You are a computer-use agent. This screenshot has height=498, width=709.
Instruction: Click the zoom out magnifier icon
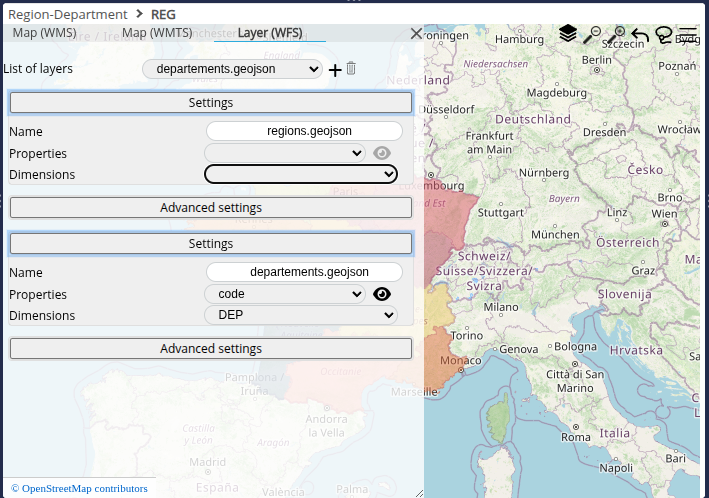tap(592, 35)
